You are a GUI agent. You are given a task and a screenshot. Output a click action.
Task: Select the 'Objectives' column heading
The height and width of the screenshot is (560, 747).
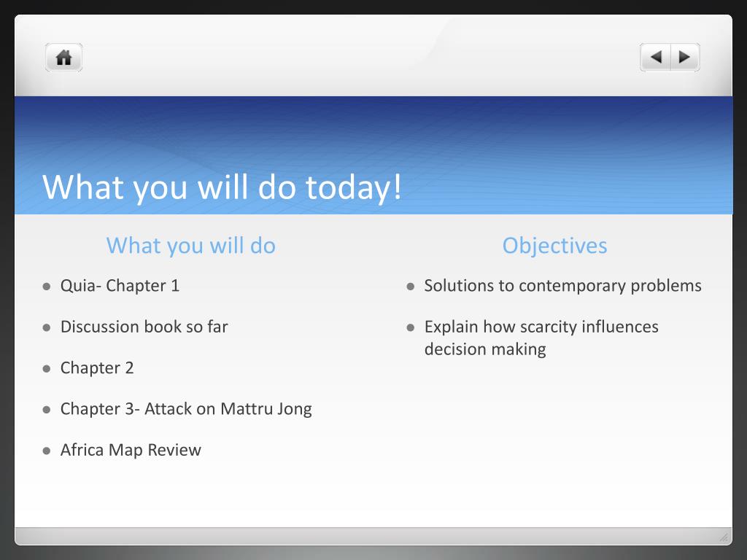pos(554,246)
